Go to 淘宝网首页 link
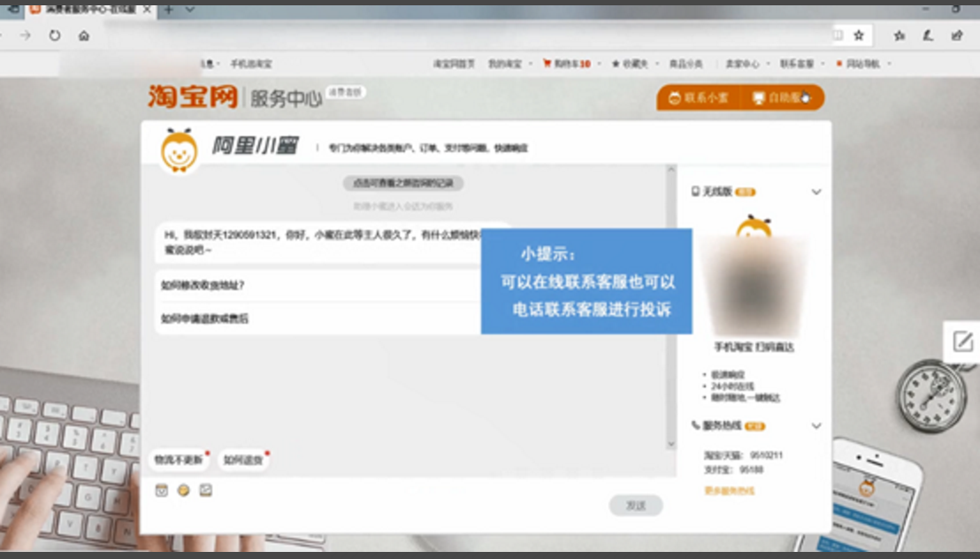Viewport: 980px width, 559px height. click(454, 64)
